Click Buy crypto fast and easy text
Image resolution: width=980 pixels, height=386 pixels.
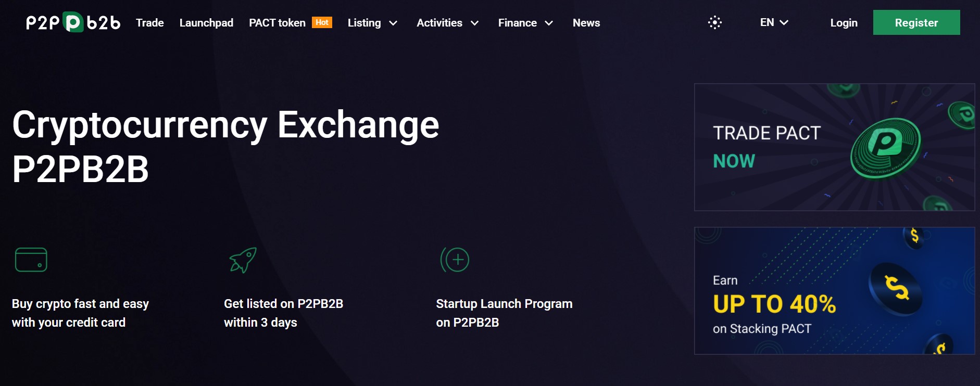tap(80, 313)
